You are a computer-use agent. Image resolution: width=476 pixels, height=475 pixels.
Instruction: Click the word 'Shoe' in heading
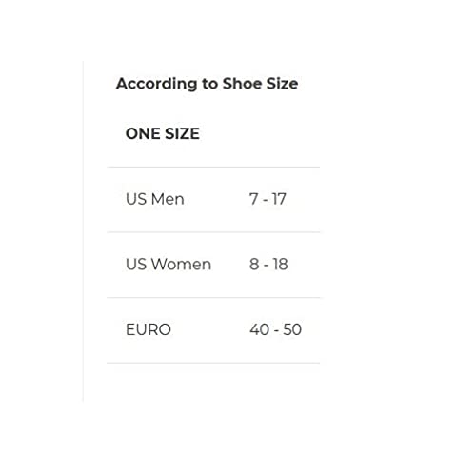242,84
